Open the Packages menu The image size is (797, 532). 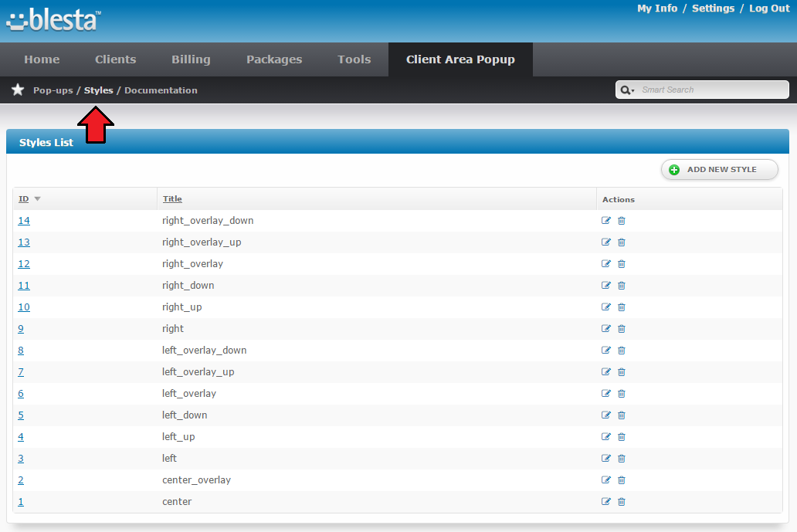tap(274, 59)
